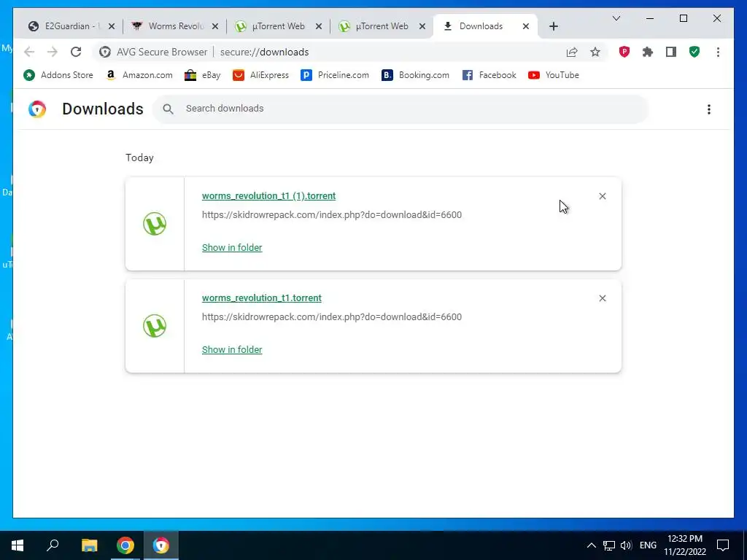Open the eBay bookmark
This screenshot has height=560, width=747.
click(x=203, y=75)
